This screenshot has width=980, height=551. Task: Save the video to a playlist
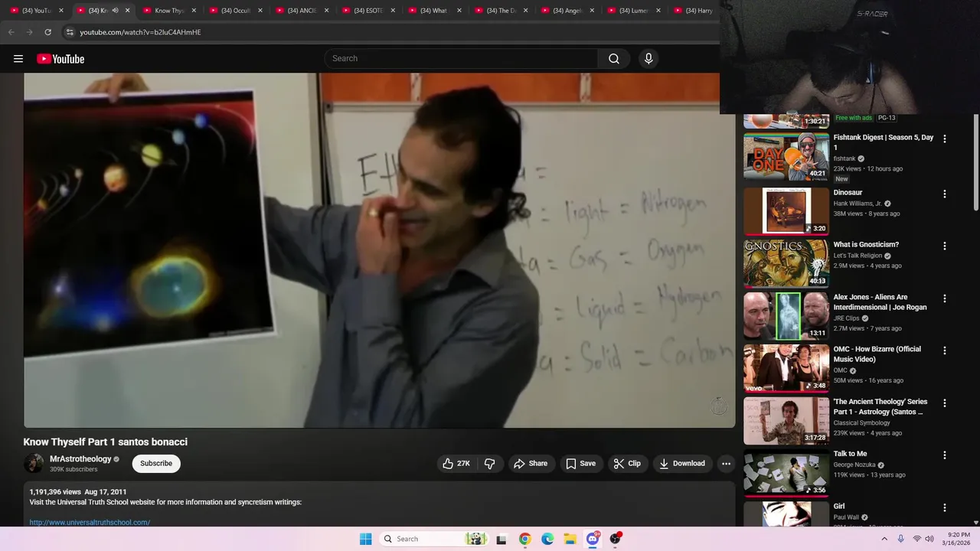click(580, 464)
